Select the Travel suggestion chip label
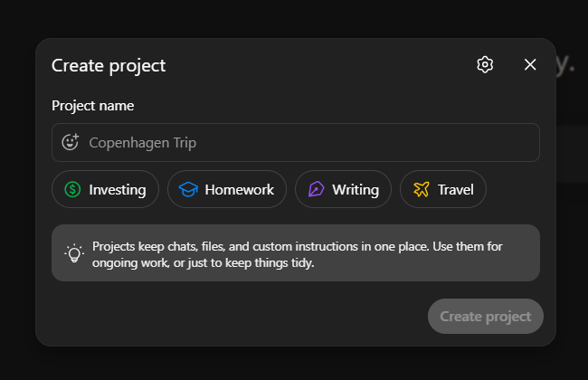Viewport: 588px width, 380px height. pos(455,190)
